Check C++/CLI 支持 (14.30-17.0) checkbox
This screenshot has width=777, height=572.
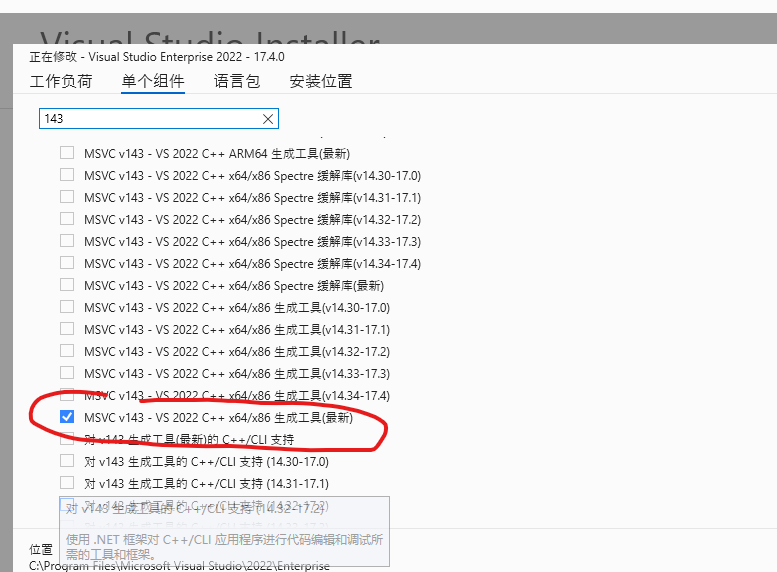click(x=67, y=460)
